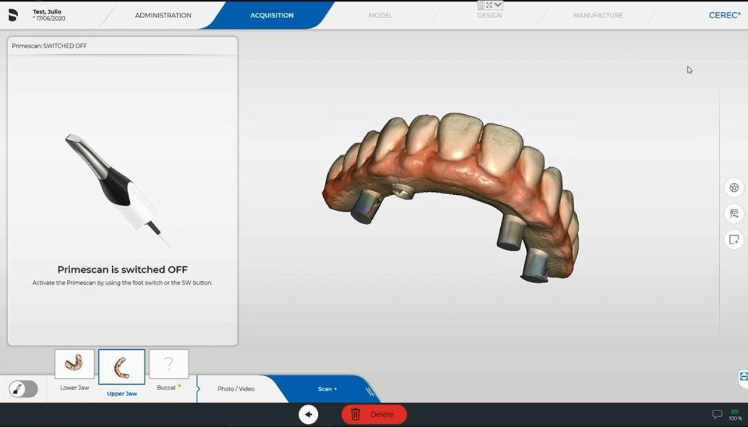Click the Primescan scanner image
This screenshot has height=427, width=748.
coord(119,191)
